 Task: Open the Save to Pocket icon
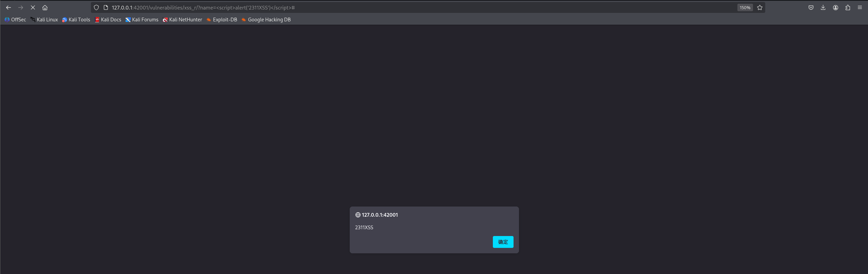[811, 7]
